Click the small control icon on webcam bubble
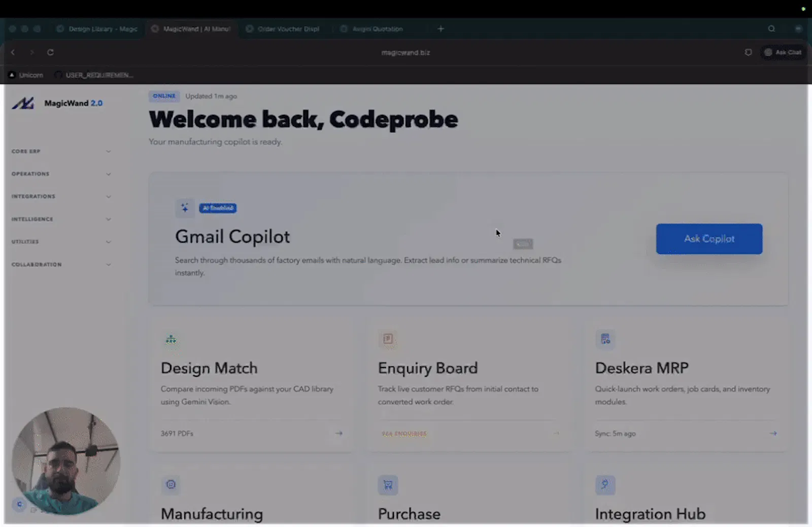The height and width of the screenshot is (527, 812). pos(19,504)
